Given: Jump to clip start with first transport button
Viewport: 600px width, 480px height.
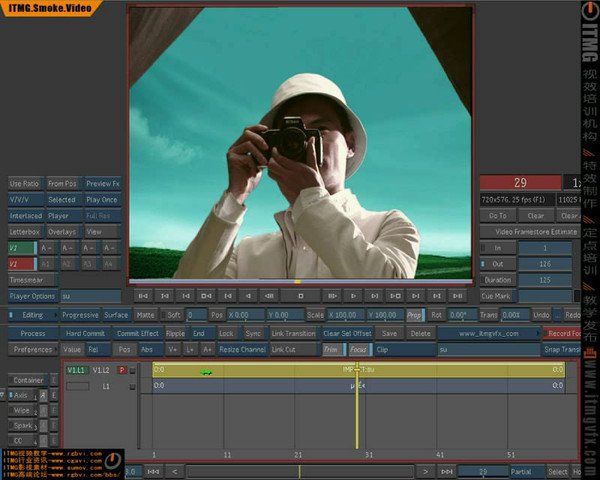Looking at the screenshot, I should click(x=143, y=296).
